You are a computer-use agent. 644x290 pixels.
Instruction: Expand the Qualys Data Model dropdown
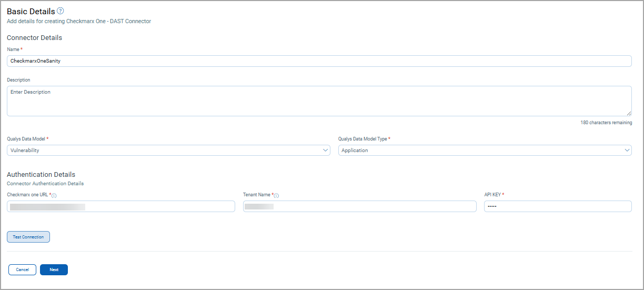pos(168,151)
